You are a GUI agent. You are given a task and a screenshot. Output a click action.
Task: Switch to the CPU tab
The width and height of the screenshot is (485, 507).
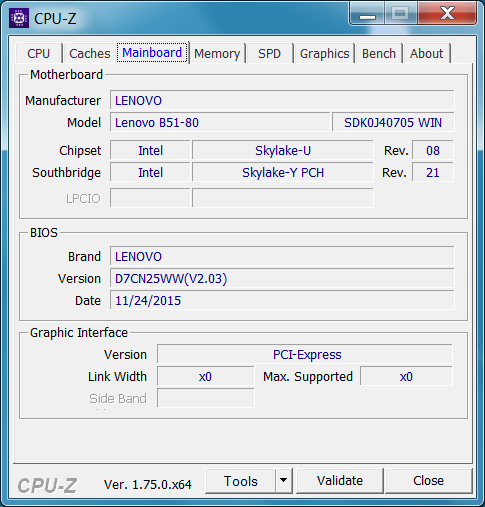[39, 53]
